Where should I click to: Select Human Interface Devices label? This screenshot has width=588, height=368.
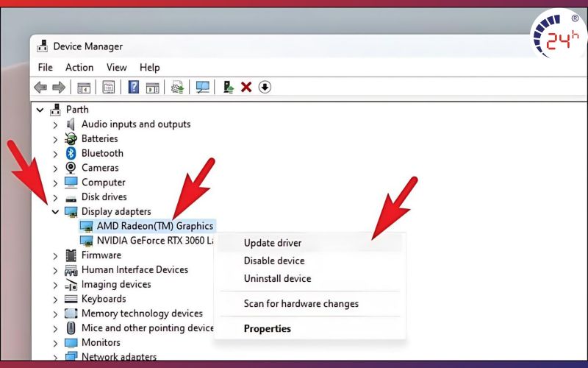[135, 269]
